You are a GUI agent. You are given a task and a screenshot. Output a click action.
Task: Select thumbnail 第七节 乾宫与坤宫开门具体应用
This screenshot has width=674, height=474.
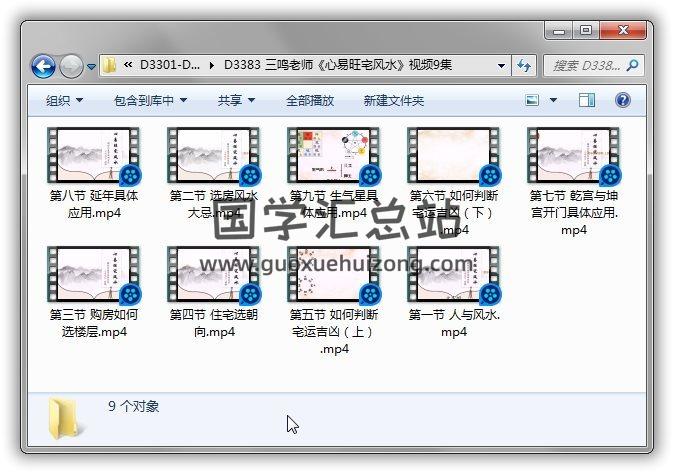(x=573, y=156)
